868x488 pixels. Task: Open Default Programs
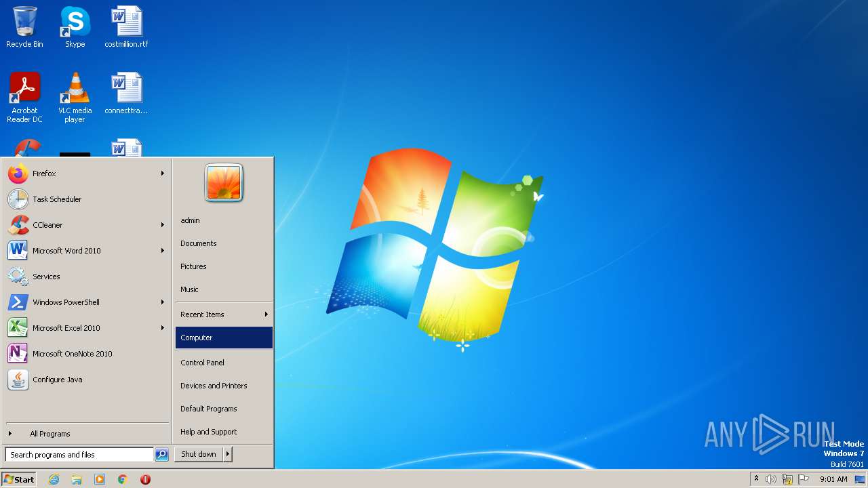[224, 409]
